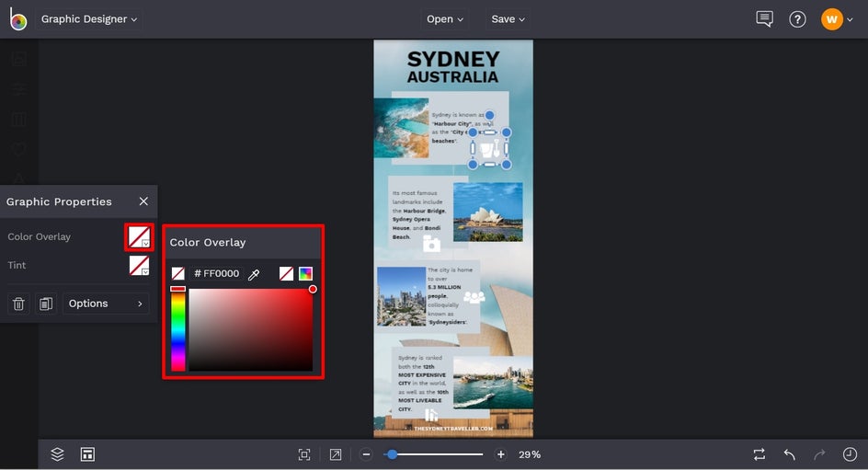The width and height of the screenshot is (868, 470).
Task: Click the zoom slider handle
Action: [x=392, y=454]
